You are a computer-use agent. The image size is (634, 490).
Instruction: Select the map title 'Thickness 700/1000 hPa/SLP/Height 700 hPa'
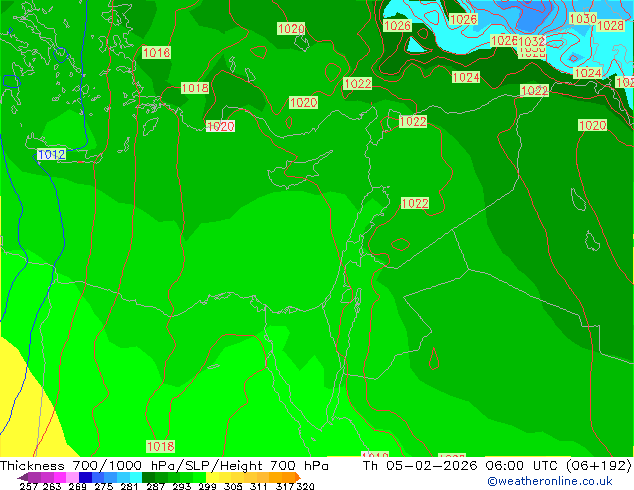click(x=164, y=466)
